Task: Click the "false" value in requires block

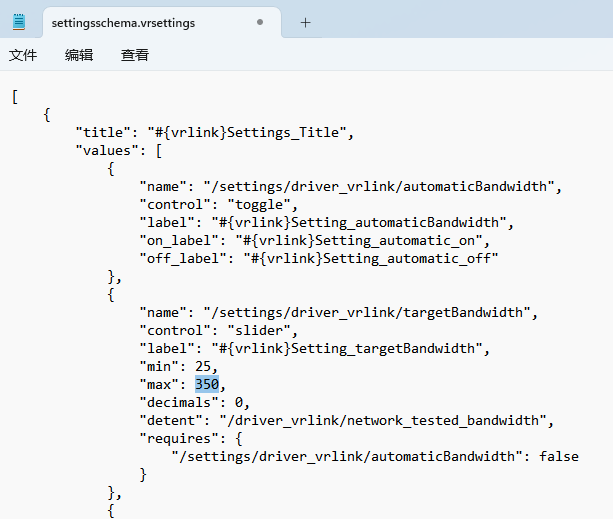Action: pyautogui.click(x=558, y=456)
